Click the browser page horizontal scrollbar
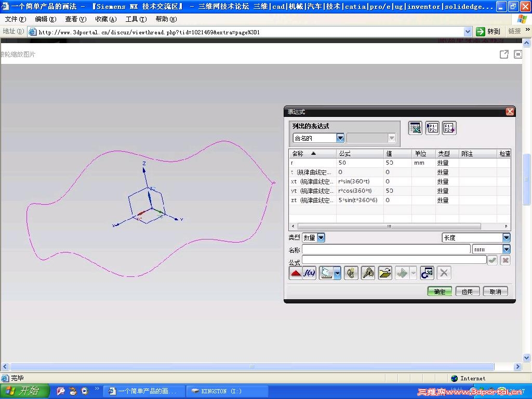This screenshot has height=399, width=532. click(x=252, y=366)
